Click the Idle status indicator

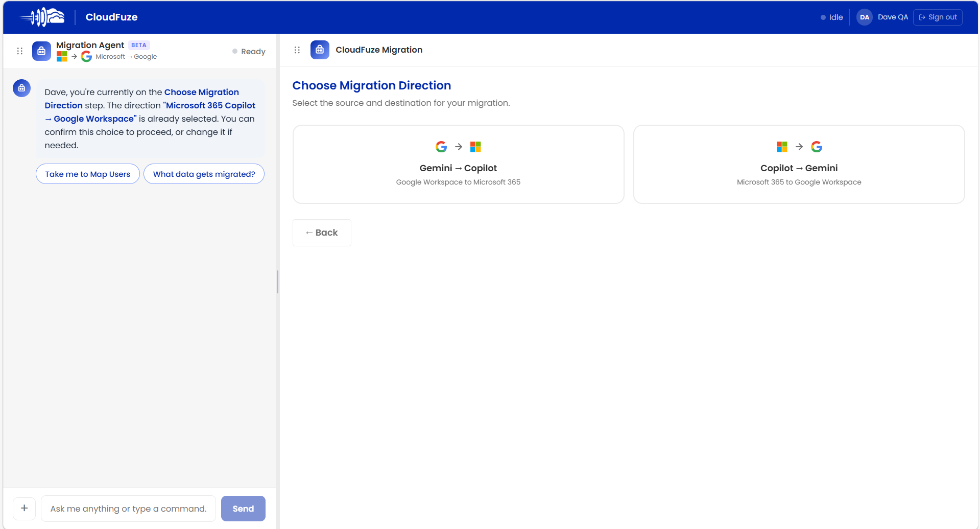click(x=831, y=17)
